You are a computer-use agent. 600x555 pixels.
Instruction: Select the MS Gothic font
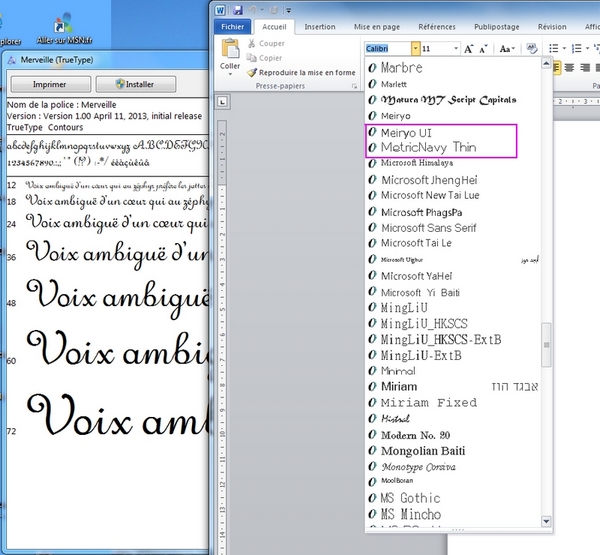453,498
